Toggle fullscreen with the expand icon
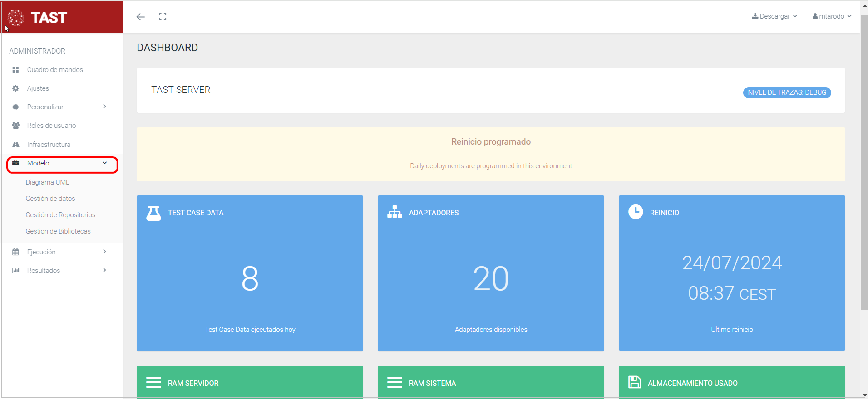 click(x=163, y=17)
